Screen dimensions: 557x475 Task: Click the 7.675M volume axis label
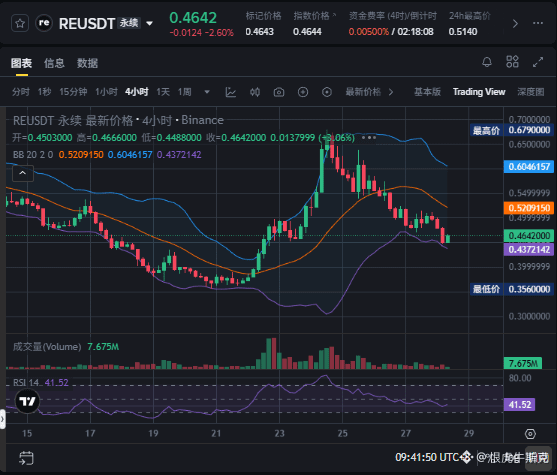point(523,363)
